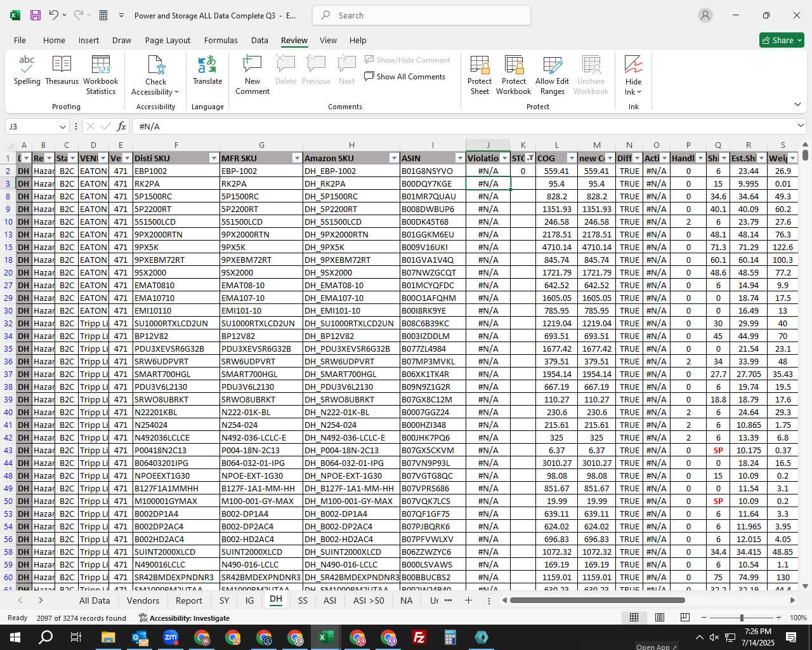Click the horizontal scrollbar thumb
Screen dimensions: 812x650
[597, 600]
